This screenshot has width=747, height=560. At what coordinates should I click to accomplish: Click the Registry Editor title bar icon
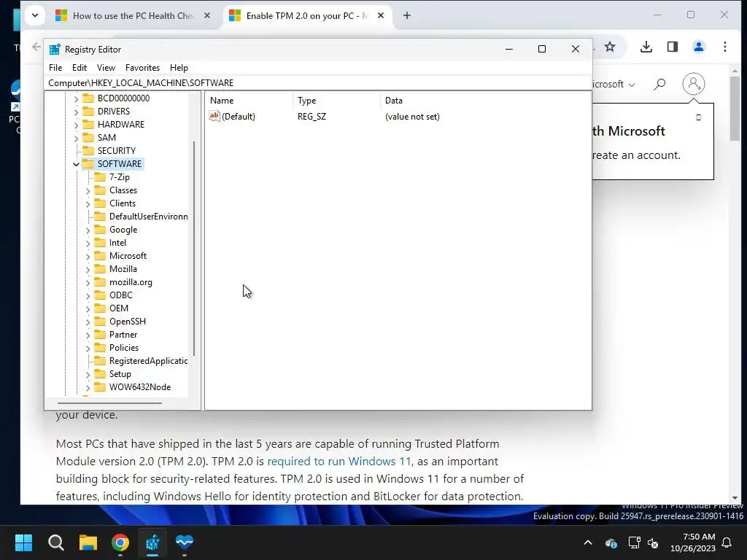click(x=55, y=49)
